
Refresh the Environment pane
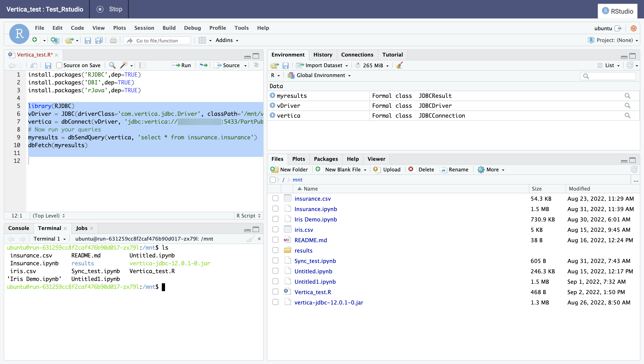click(x=630, y=65)
